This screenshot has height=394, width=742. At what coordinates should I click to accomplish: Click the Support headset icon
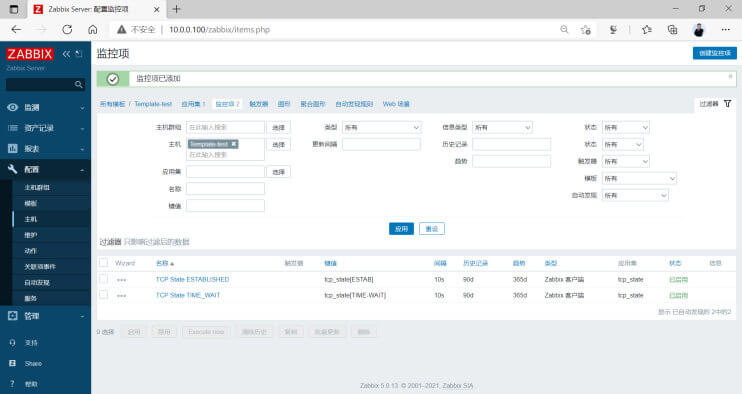click(x=13, y=342)
